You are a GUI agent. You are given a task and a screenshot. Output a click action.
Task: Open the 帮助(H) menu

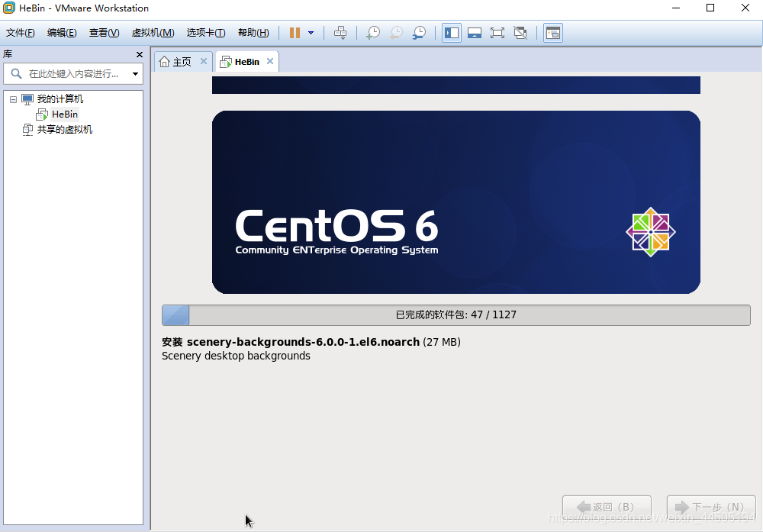tap(253, 33)
